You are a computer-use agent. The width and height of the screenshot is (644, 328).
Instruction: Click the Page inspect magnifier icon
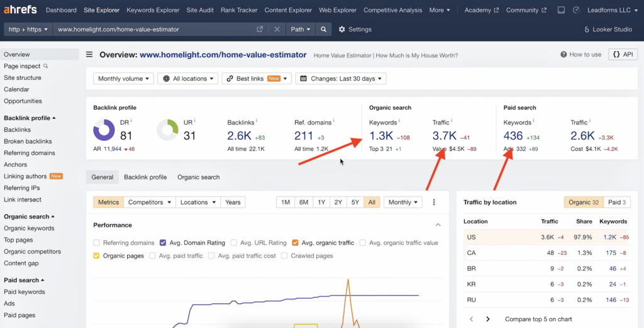[45, 66]
